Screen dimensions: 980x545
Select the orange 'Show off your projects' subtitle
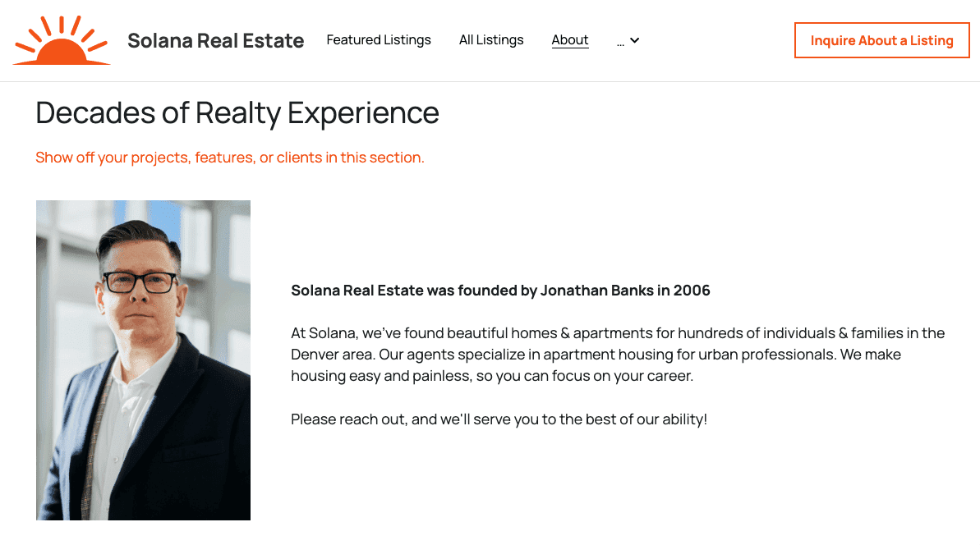click(x=230, y=158)
